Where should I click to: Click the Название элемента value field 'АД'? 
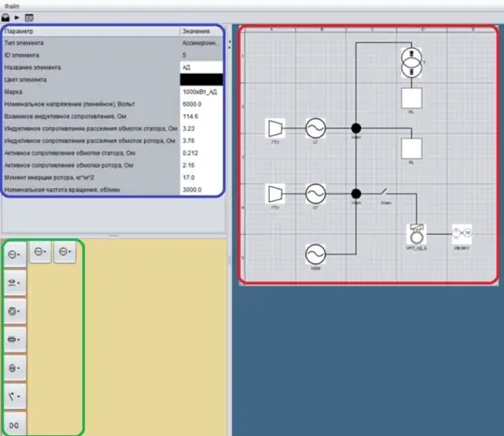click(201, 68)
